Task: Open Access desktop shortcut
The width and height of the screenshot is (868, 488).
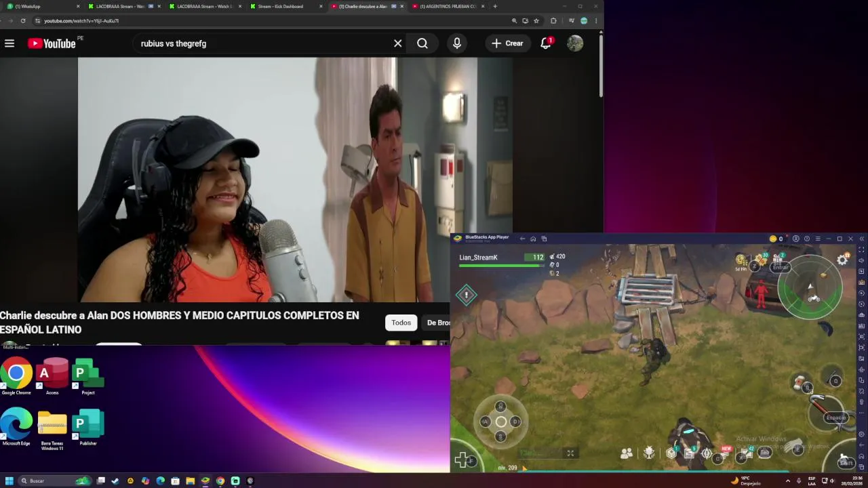Action: (52, 376)
